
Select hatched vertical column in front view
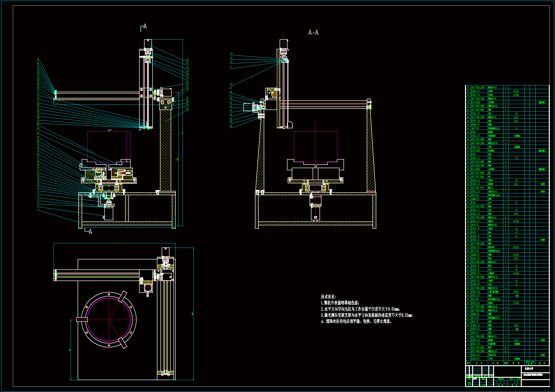pos(165,150)
